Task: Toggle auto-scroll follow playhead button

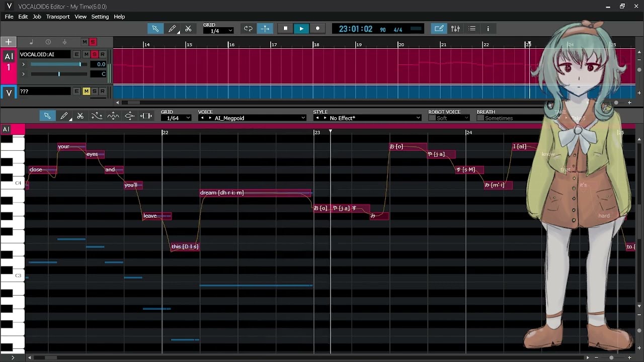Action: (265, 29)
